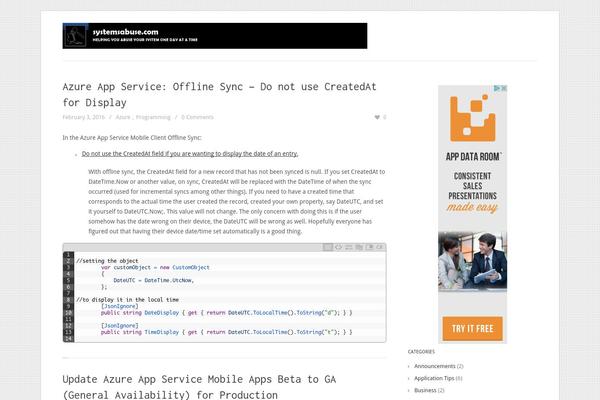Screen dimensions: 600x400
Task: Click the App Data Room orange logo
Action: tap(473, 118)
